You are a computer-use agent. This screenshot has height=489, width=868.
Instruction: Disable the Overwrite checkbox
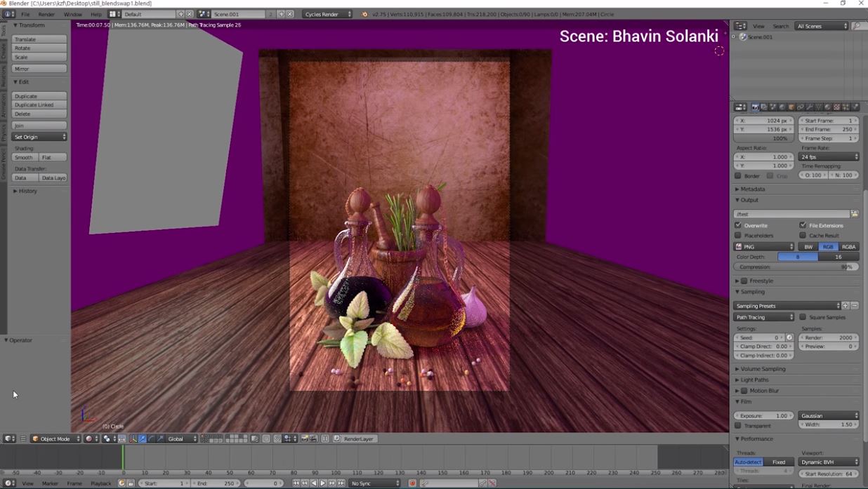[x=738, y=225]
